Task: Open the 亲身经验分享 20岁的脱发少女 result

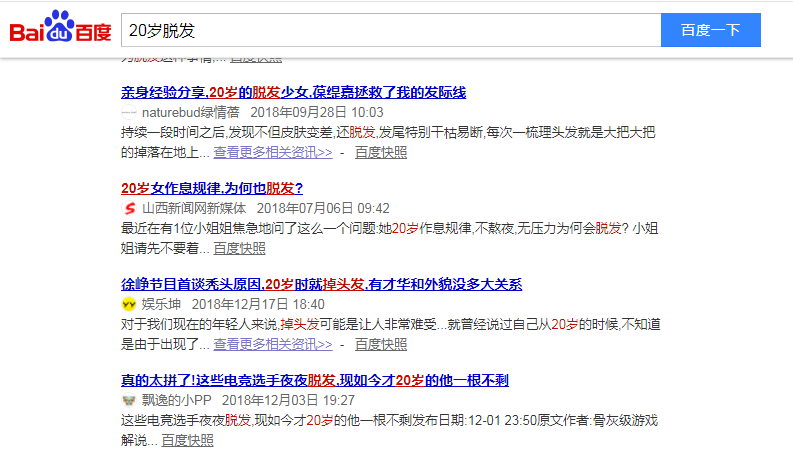Action: 293,93
